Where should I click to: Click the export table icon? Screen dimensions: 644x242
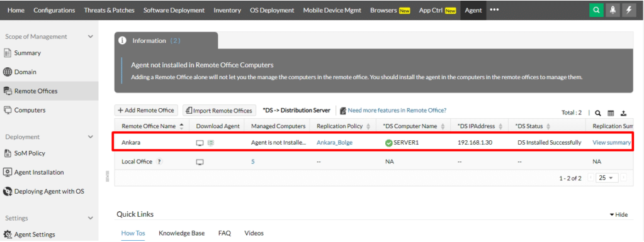coord(623,113)
